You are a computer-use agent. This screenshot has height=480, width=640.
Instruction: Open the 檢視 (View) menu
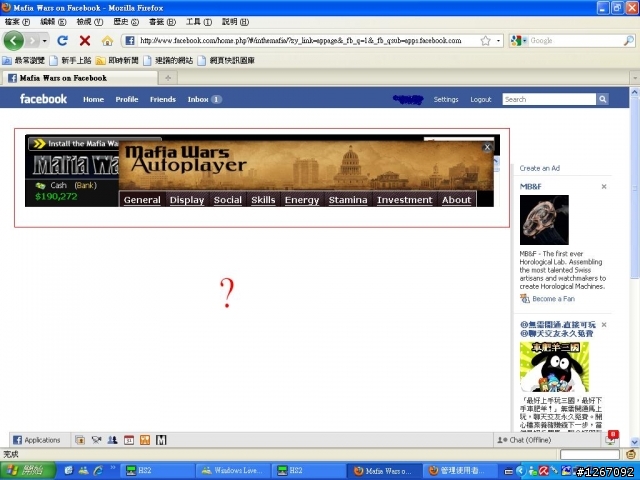90,22
